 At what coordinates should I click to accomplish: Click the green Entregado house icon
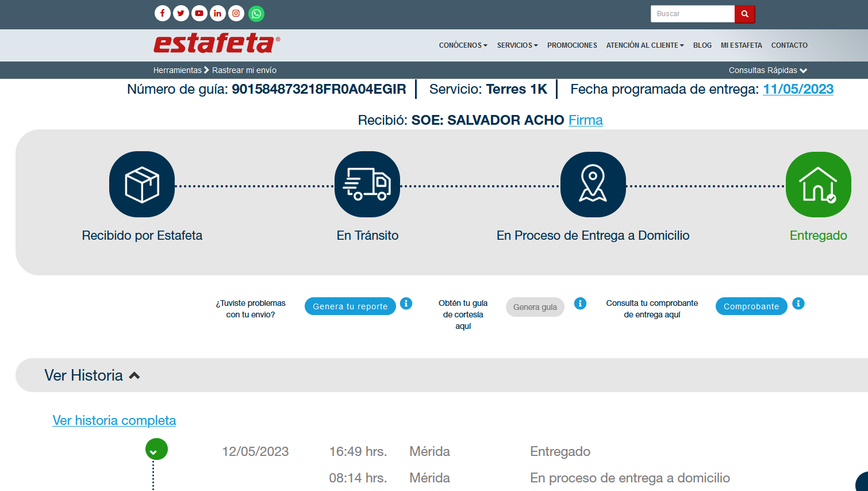[x=818, y=185]
